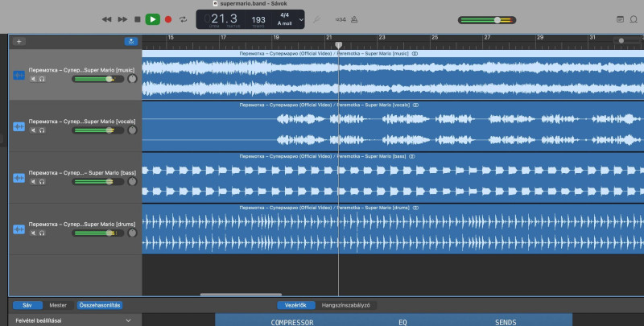Click the Rewind transport button

click(106, 19)
